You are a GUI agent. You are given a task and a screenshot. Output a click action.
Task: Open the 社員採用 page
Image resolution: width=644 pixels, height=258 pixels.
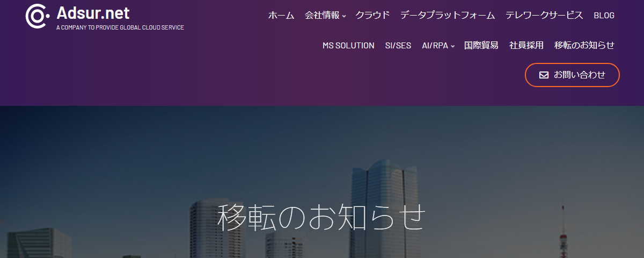point(526,46)
